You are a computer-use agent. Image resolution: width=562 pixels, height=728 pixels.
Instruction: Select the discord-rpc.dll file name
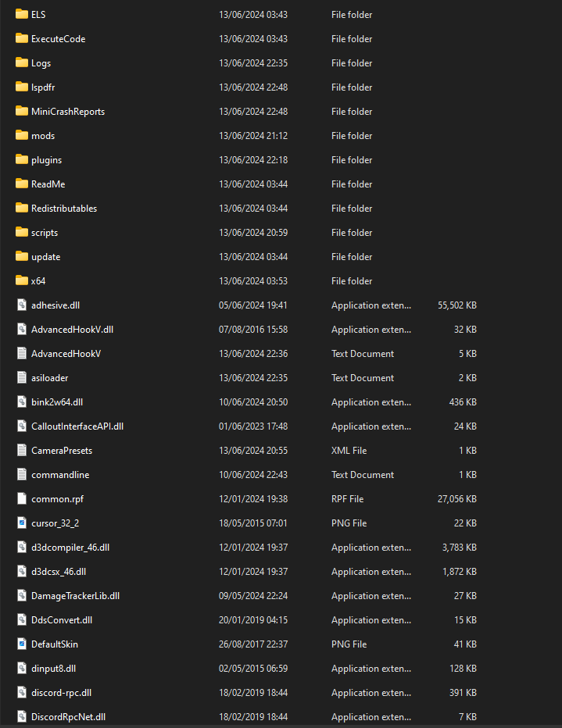[61, 693]
